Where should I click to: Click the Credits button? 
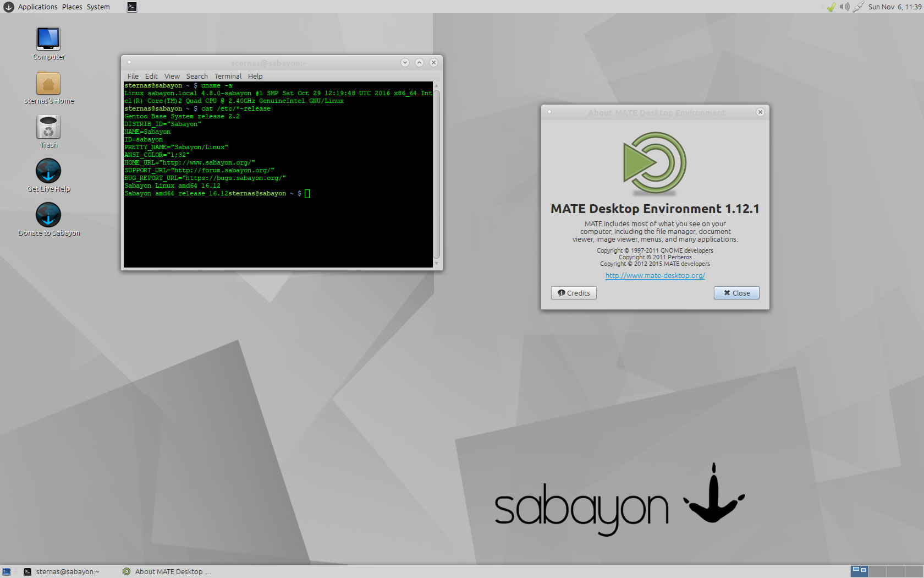click(x=574, y=293)
